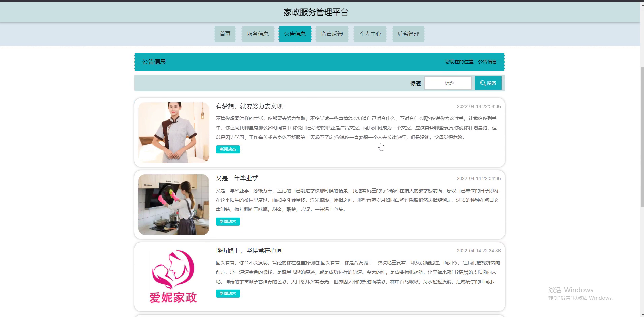Click the 爱妮家政 logo thumbnail

[x=174, y=277]
